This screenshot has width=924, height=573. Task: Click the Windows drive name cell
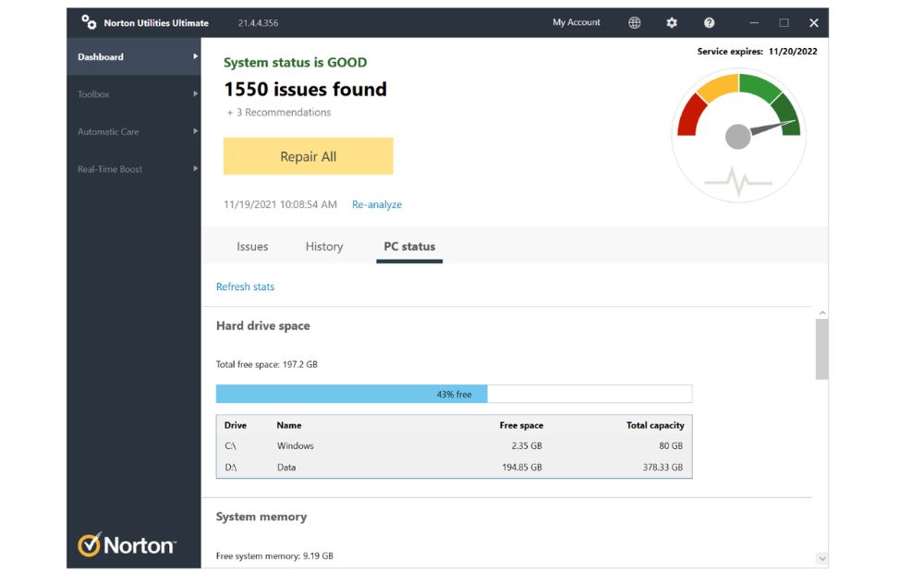pyautogui.click(x=296, y=446)
